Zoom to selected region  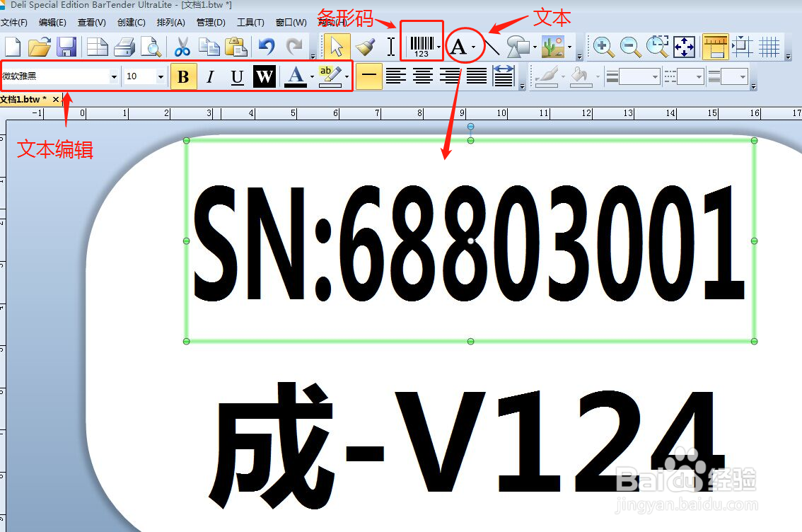tap(657, 47)
